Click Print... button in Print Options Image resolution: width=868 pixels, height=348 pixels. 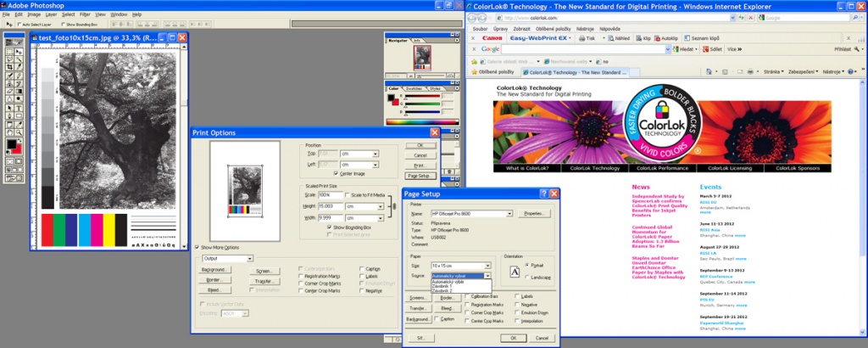[x=420, y=166]
